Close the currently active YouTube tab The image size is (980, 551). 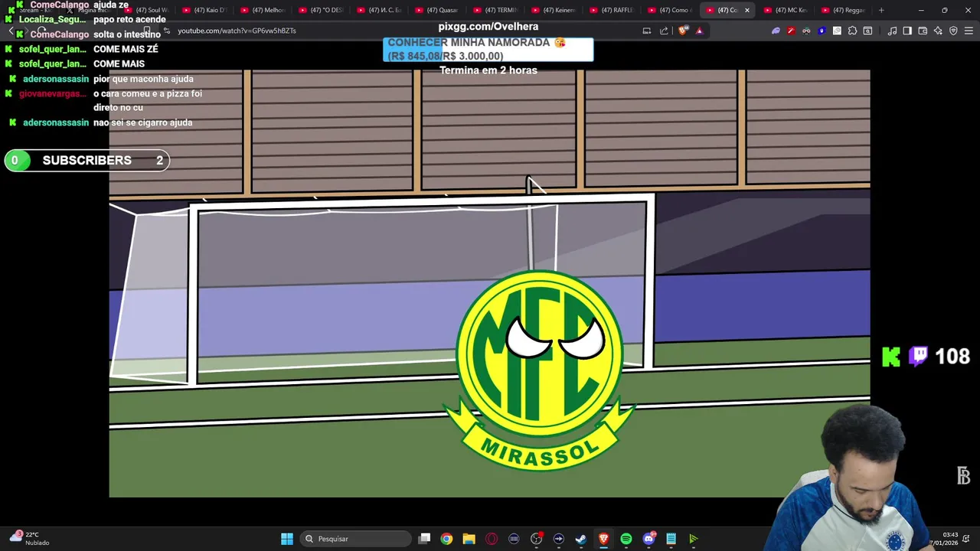click(747, 10)
